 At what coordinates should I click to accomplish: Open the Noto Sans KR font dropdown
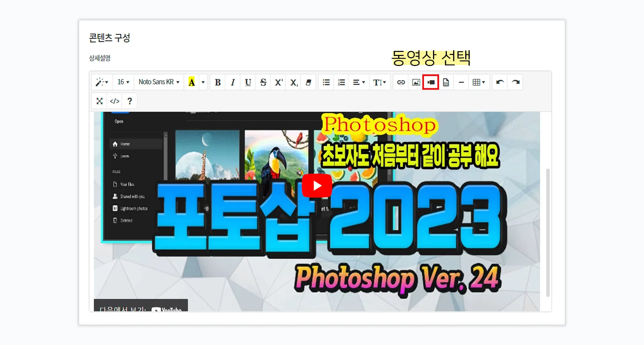[159, 82]
